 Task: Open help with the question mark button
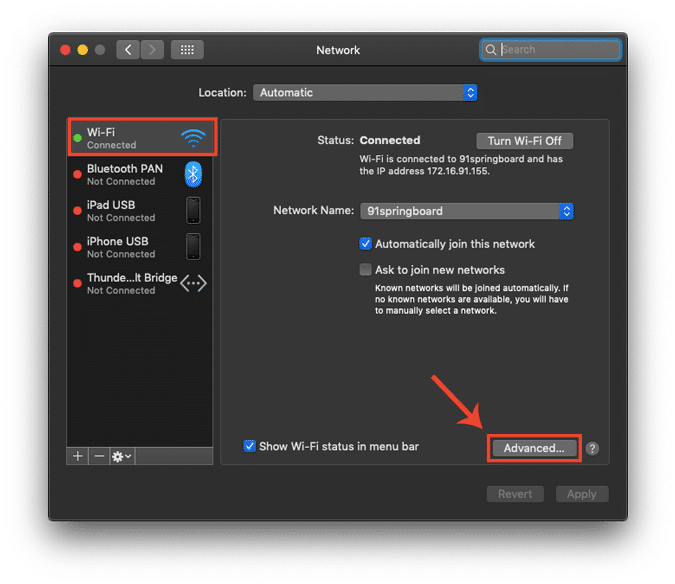(x=592, y=448)
